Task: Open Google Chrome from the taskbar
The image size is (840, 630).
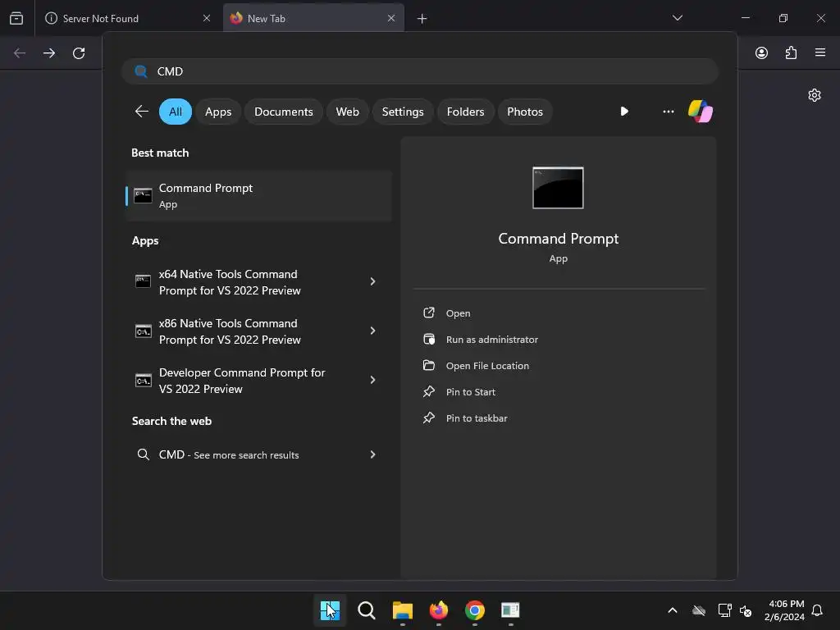Action: pyautogui.click(x=475, y=610)
